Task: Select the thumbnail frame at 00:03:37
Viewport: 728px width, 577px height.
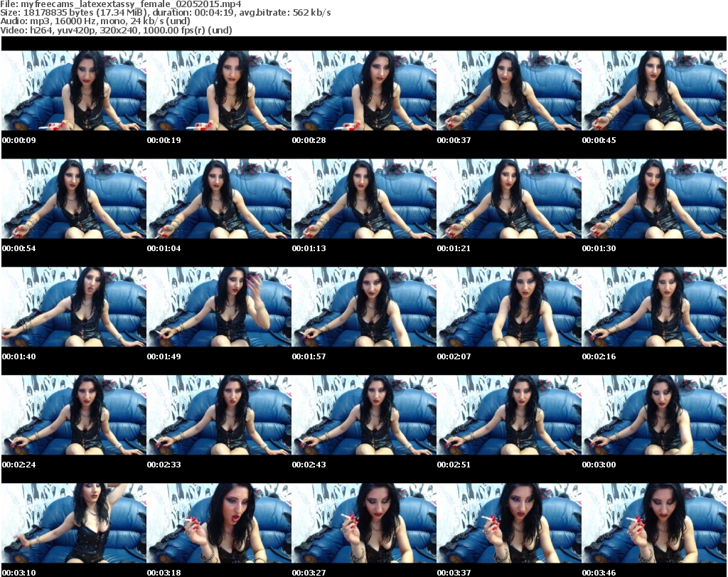Action: pyautogui.click(x=509, y=523)
